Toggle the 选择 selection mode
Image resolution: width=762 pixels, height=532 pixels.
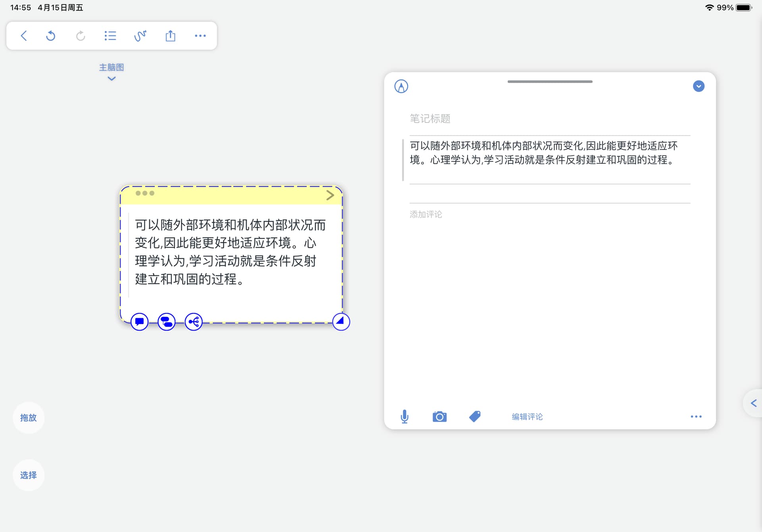(x=28, y=475)
